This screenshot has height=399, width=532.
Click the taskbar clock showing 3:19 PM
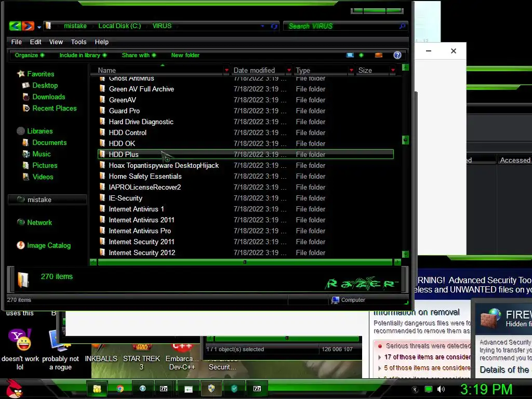[x=486, y=389]
